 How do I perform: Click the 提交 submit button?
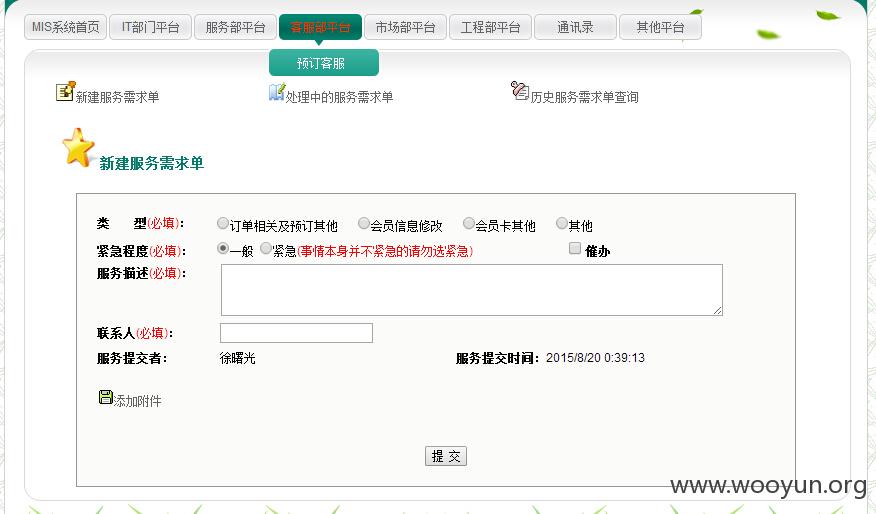446,456
